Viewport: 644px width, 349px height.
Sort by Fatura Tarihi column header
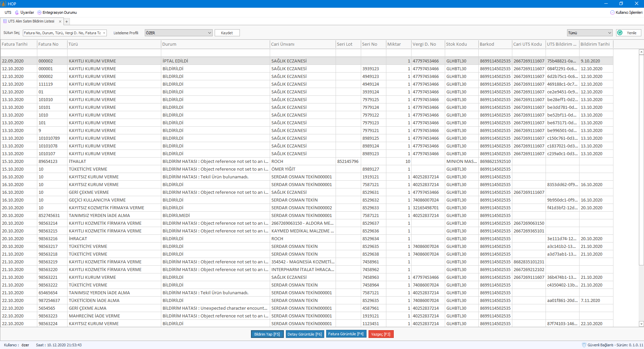(x=18, y=44)
